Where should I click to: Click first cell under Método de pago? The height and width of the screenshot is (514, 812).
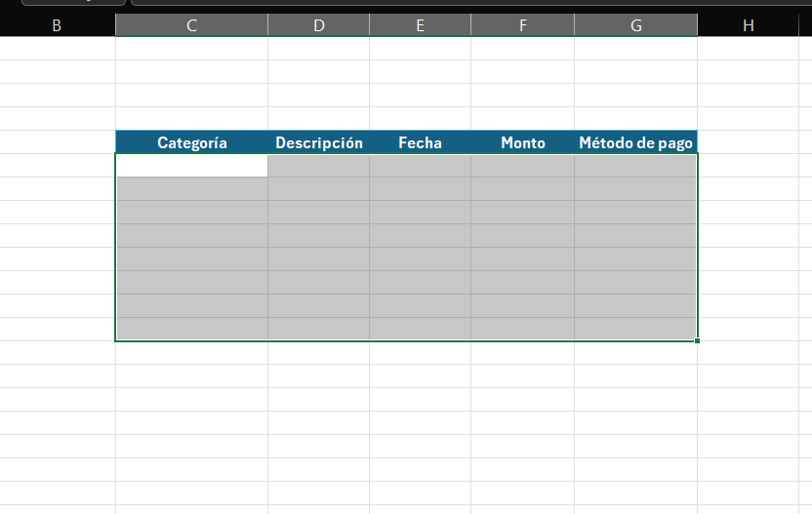pyautogui.click(x=635, y=166)
